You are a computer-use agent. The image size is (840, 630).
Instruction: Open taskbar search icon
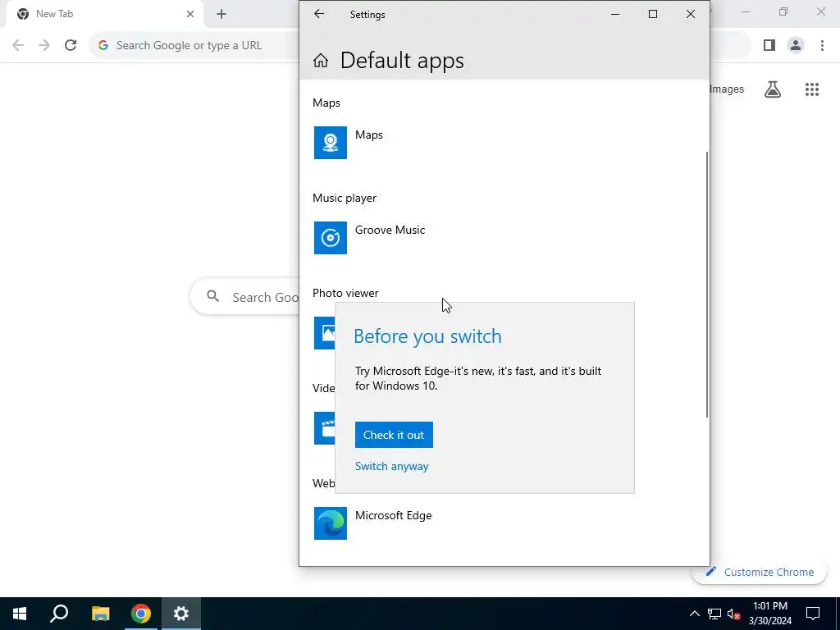click(x=59, y=614)
